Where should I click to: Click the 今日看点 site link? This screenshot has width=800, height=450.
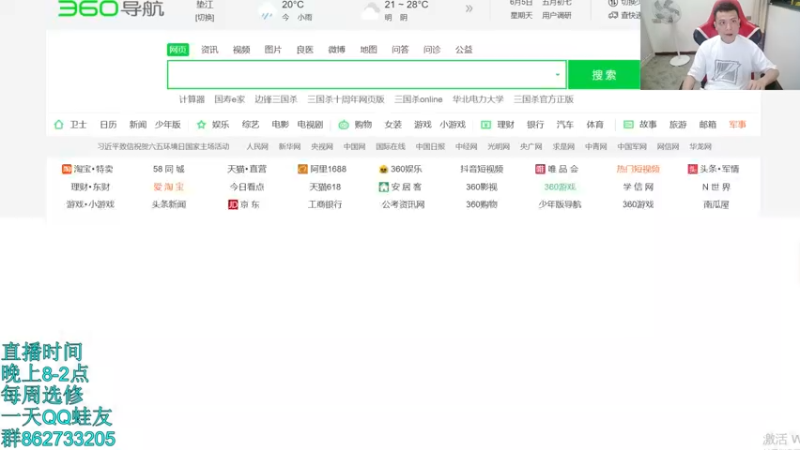tap(247, 187)
